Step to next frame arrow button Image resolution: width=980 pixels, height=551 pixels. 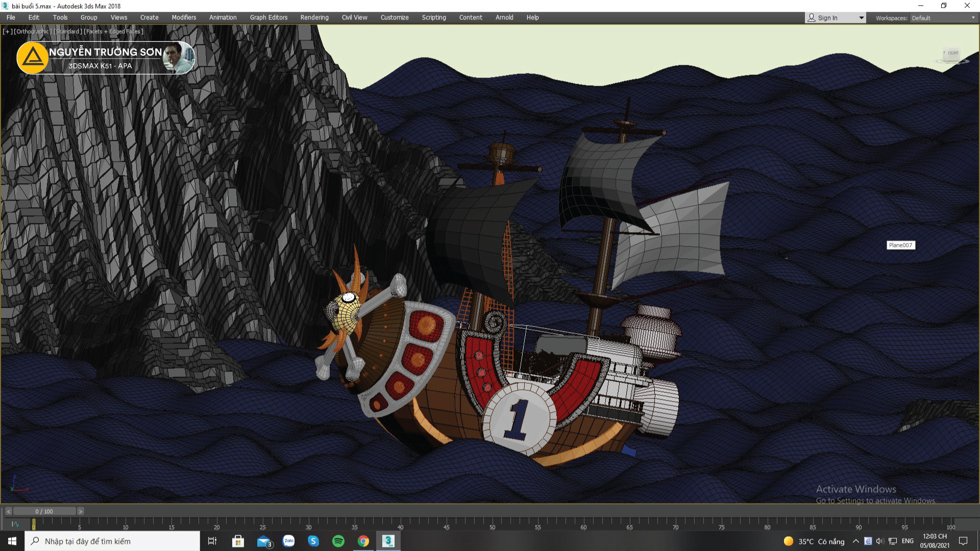click(81, 511)
